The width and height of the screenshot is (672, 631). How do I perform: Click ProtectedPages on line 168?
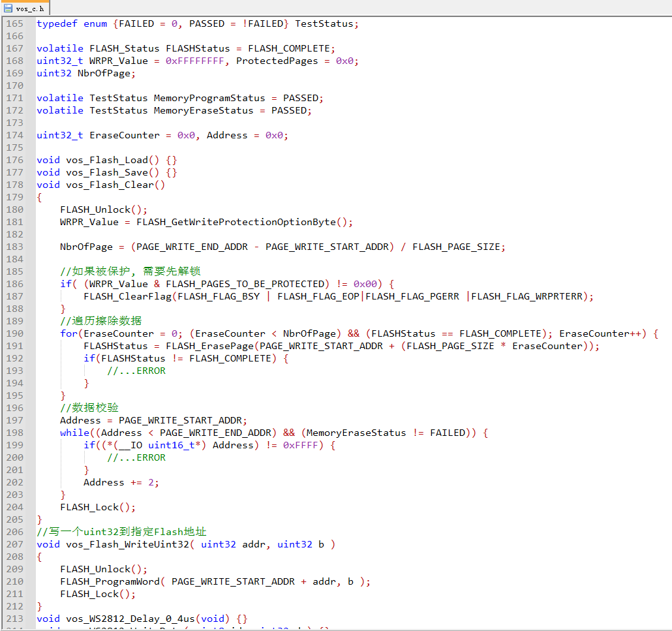[x=277, y=61]
